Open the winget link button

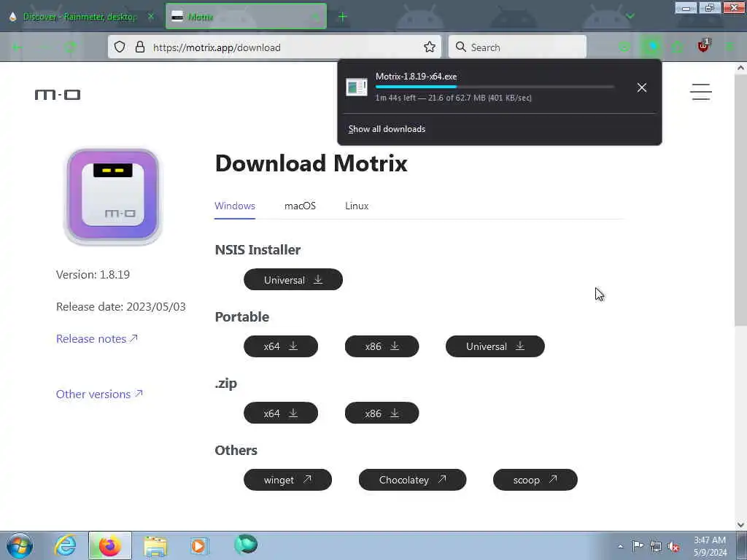tap(287, 480)
